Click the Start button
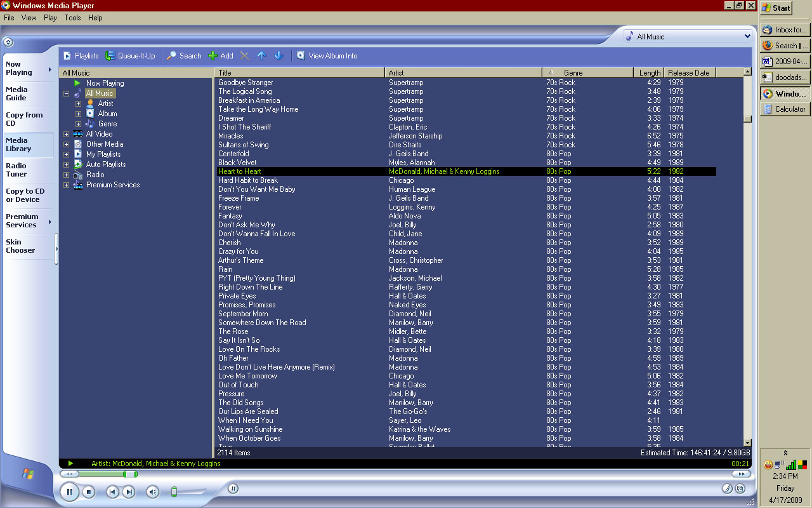 [776, 8]
